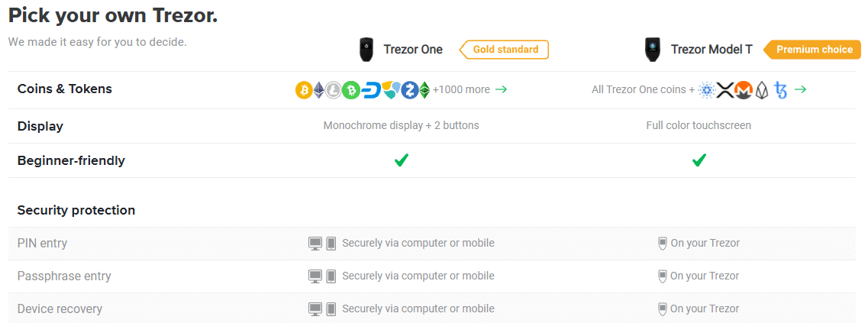This screenshot has width=868, height=323.
Task: Click the PIN entry row label
Action: click(x=43, y=244)
